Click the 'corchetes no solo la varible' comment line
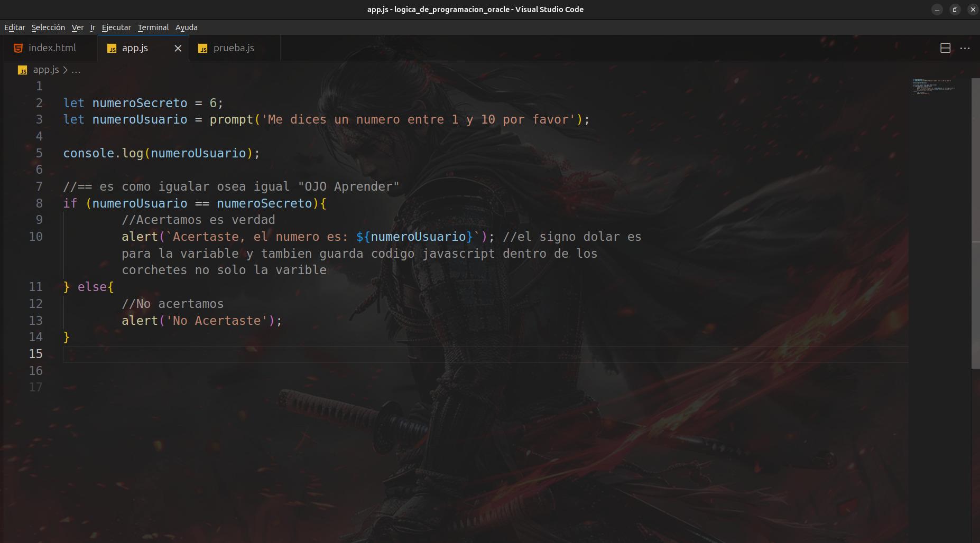 pyautogui.click(x=224, y=270)
